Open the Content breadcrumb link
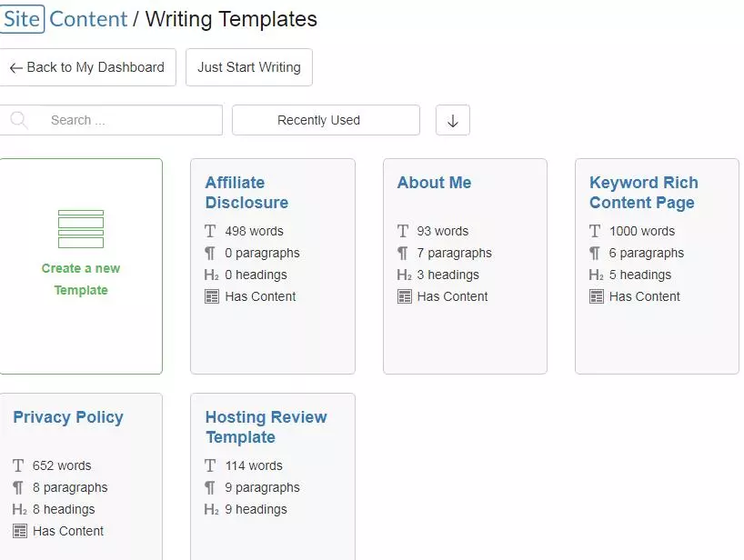This screenshot has height=560, width=744. click(x=88, y=19)
